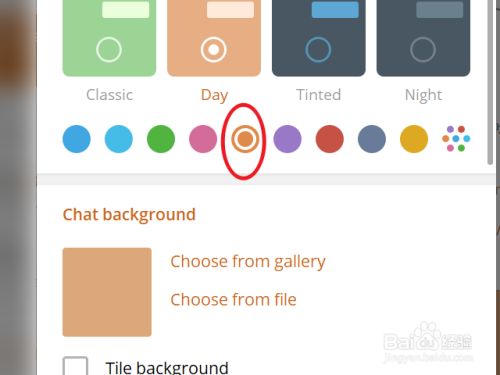Click the Tile background label text
The height and width of the screenshot is (375, 500).
pos(167,368)
